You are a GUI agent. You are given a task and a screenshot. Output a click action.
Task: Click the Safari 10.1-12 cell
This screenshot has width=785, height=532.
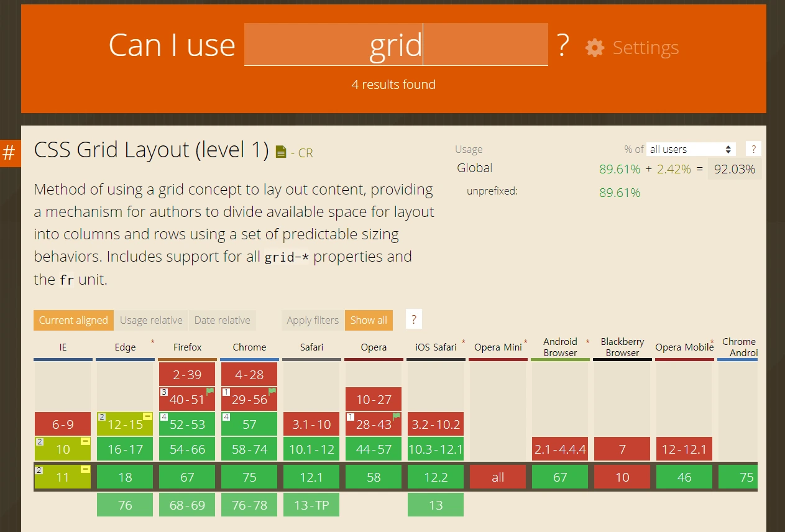[x=311, y=449]
